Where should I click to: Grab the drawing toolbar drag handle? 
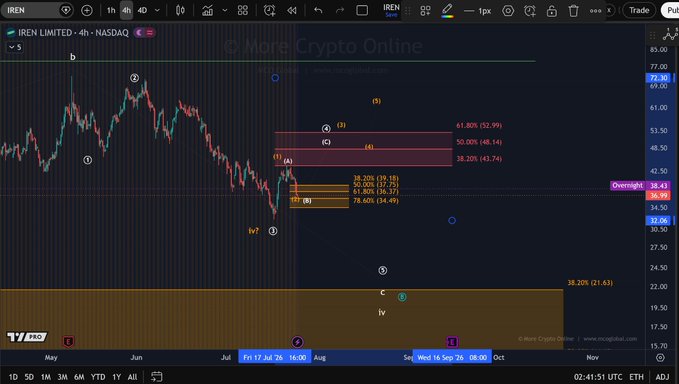tap(408, 11)
